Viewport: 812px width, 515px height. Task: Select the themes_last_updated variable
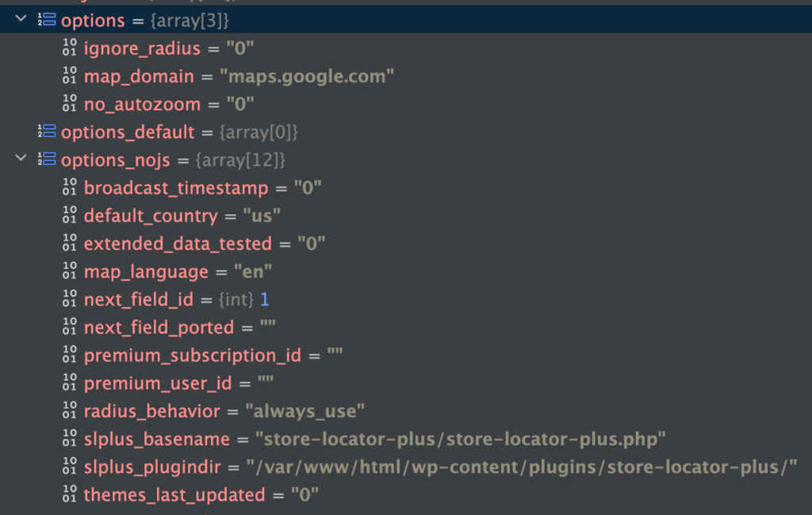174,494
